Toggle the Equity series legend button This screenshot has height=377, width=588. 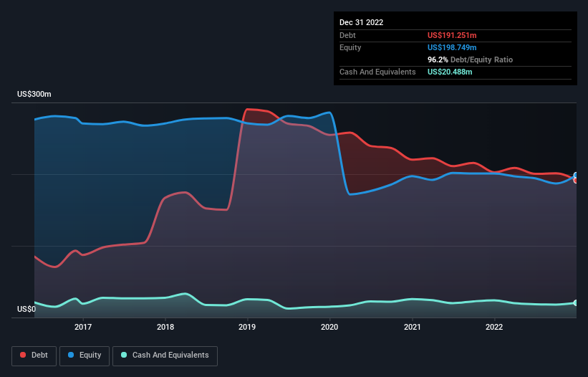[x=85, y=356]
